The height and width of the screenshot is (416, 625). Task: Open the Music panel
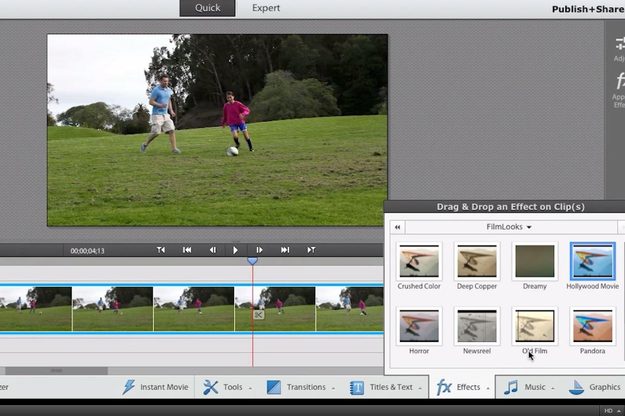[x=529, y=387]
